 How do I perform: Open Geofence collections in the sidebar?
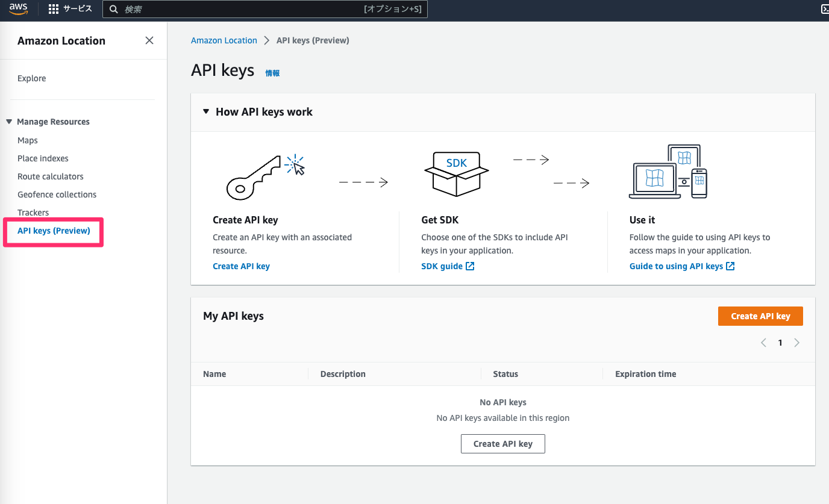tap(57, 194)
